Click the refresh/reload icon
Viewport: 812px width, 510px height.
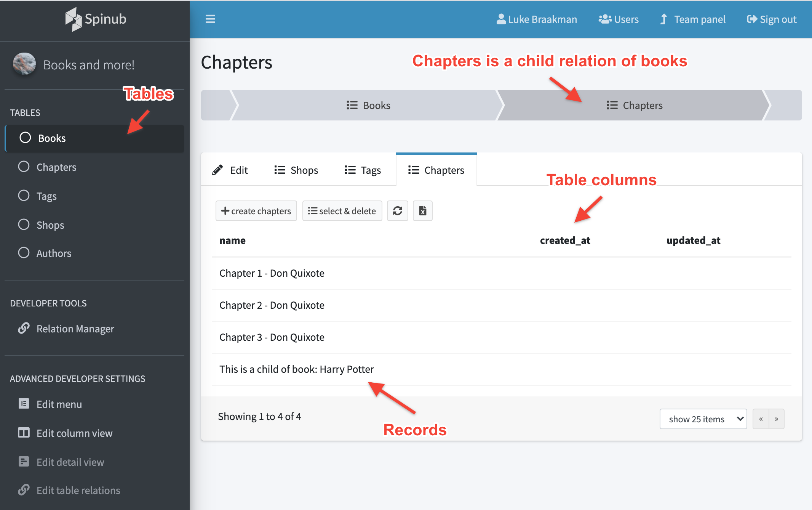point(398,210)
